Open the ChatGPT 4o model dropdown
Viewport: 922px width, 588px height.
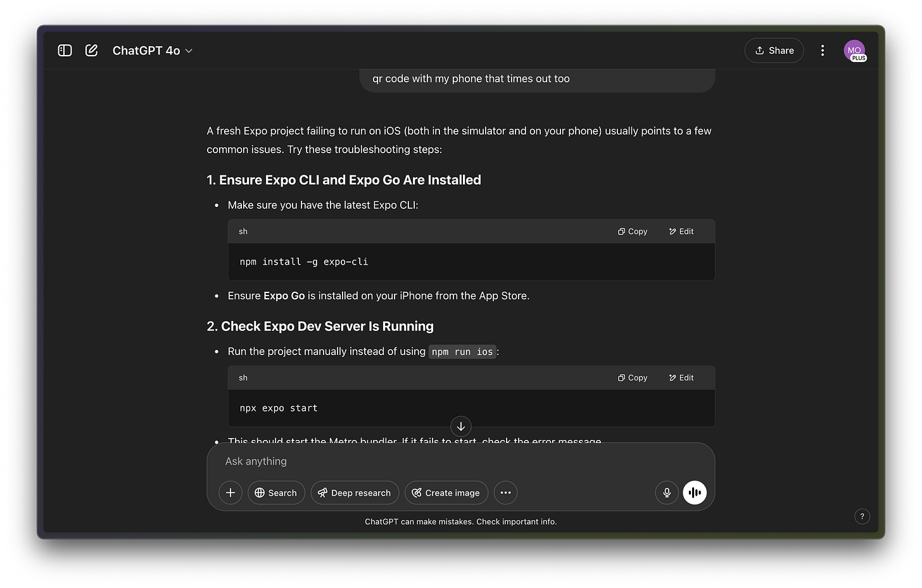(x=153, y=51)
